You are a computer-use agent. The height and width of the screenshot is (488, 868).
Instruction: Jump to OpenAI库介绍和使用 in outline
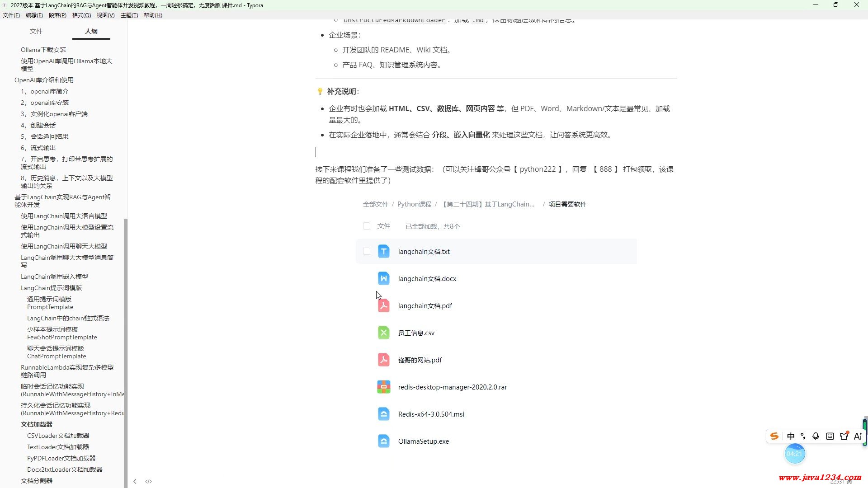tap(44, 80)
